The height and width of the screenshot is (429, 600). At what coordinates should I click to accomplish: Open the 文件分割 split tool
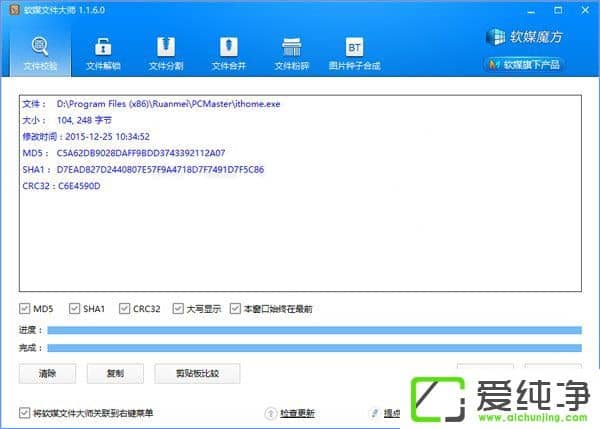[x=166, y=54]
